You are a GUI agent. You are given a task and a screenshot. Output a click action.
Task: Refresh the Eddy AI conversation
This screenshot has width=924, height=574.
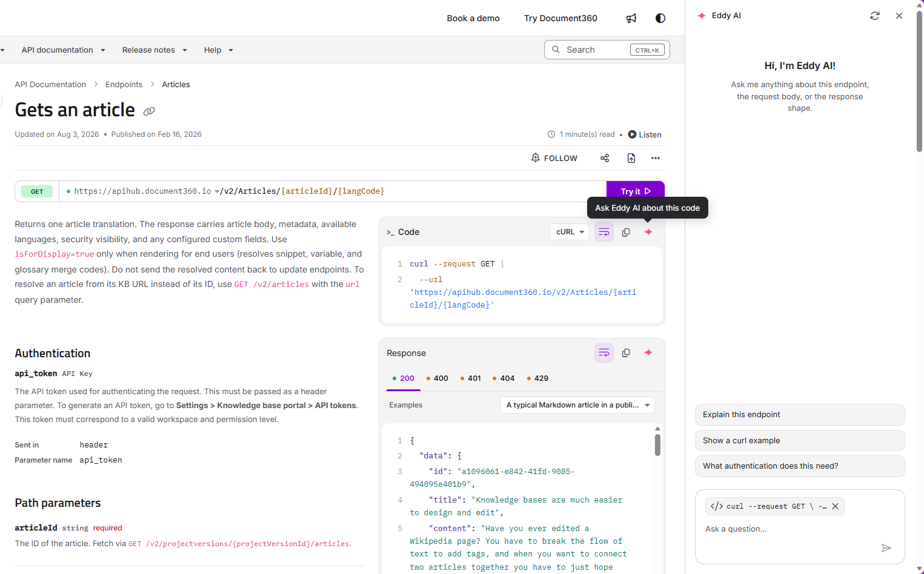click(875, 16)
